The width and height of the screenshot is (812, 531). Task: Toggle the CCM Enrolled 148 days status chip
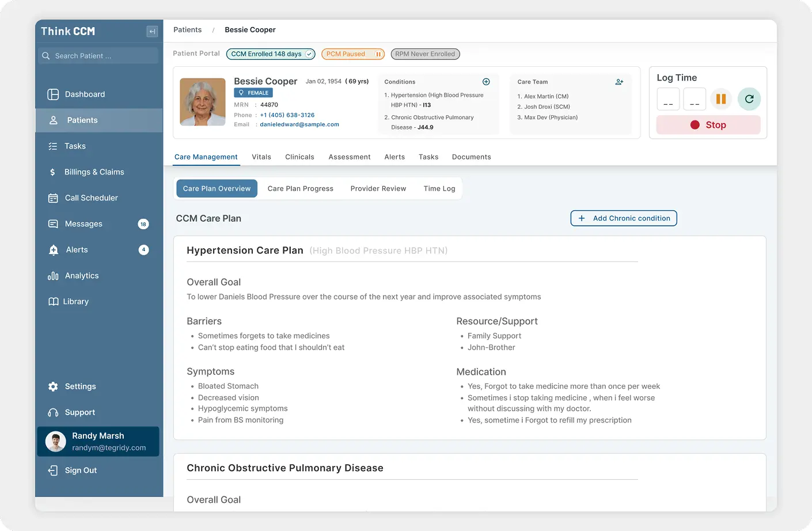point(270,54)
